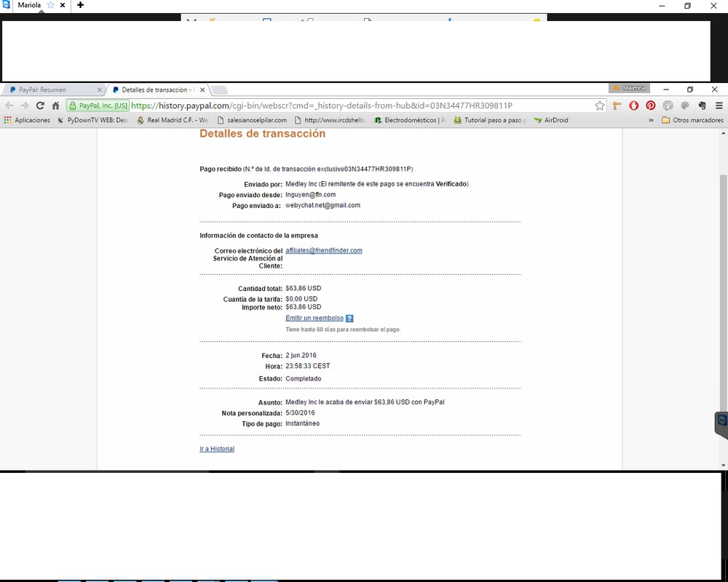The image size is (728, 582).
Task: Open the Aplicaciones apps shortcut
Action: click(27, 120)
